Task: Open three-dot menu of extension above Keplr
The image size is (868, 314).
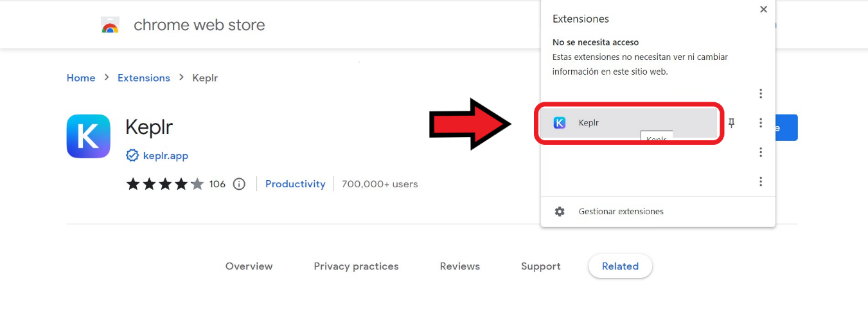Action: 761,93
